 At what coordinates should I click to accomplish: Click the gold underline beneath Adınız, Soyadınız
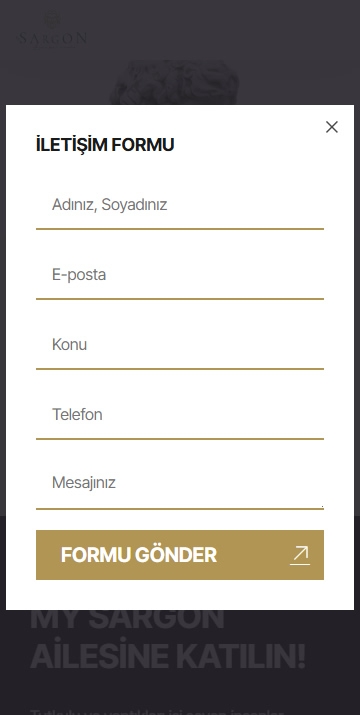[180, 228]
